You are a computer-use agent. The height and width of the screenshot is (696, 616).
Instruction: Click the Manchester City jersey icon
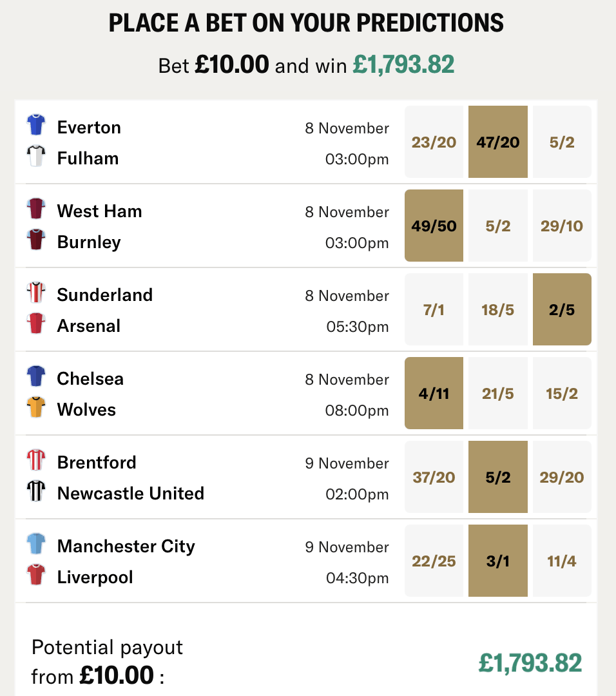[36, 544]
